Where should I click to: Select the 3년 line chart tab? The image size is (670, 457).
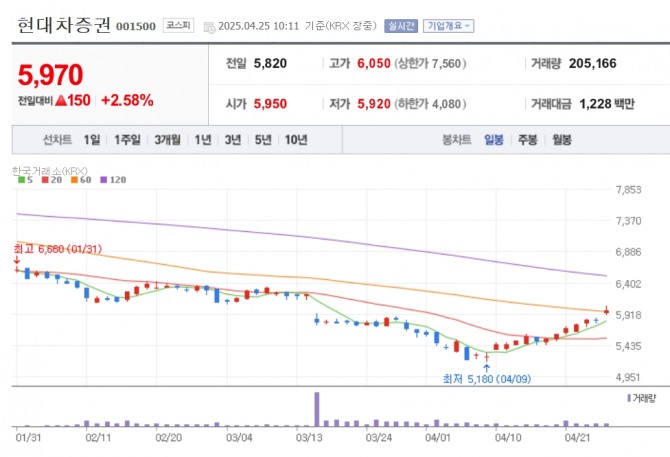[233, 140]
